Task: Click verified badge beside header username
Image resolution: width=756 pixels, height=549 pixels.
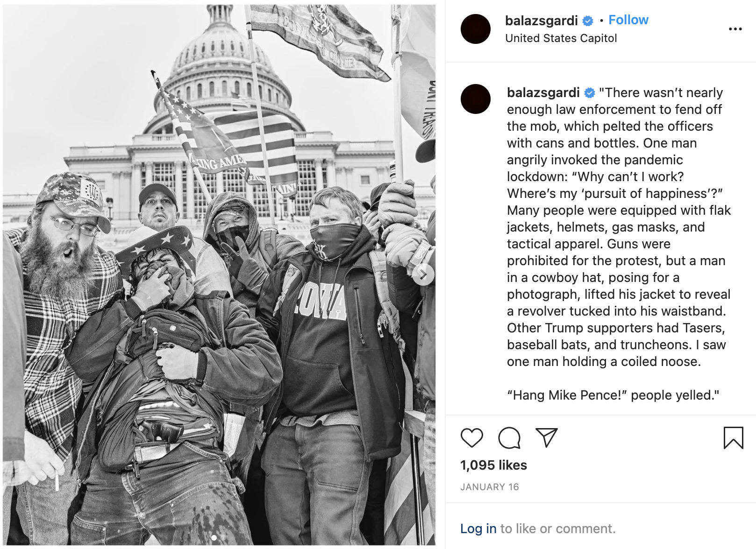Action: (588, 21)
